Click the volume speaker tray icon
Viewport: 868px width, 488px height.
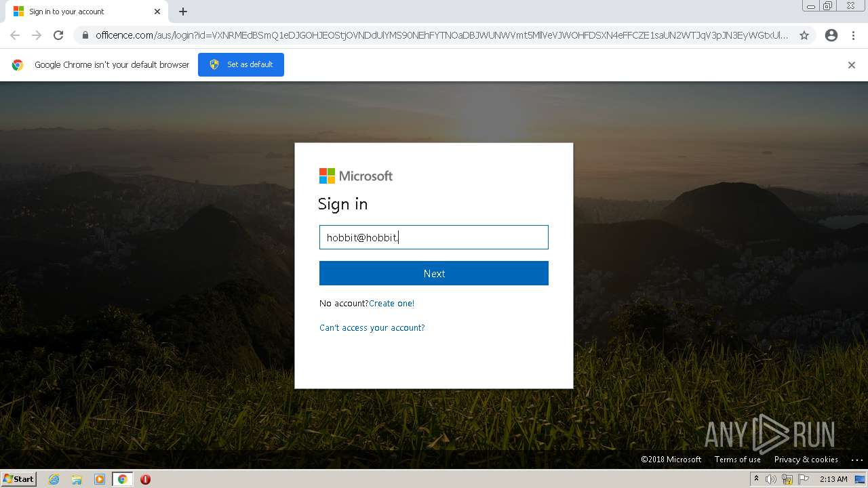771,479
